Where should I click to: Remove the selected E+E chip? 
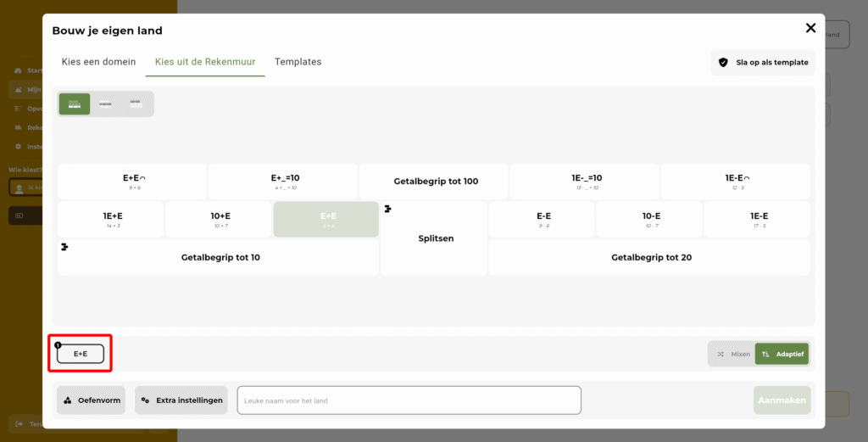81,354
